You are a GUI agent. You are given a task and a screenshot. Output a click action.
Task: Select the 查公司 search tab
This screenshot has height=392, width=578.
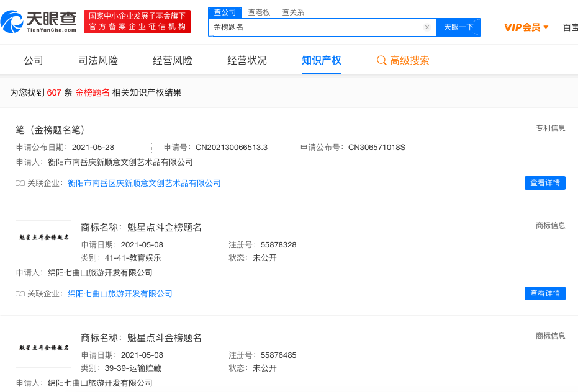225,12
